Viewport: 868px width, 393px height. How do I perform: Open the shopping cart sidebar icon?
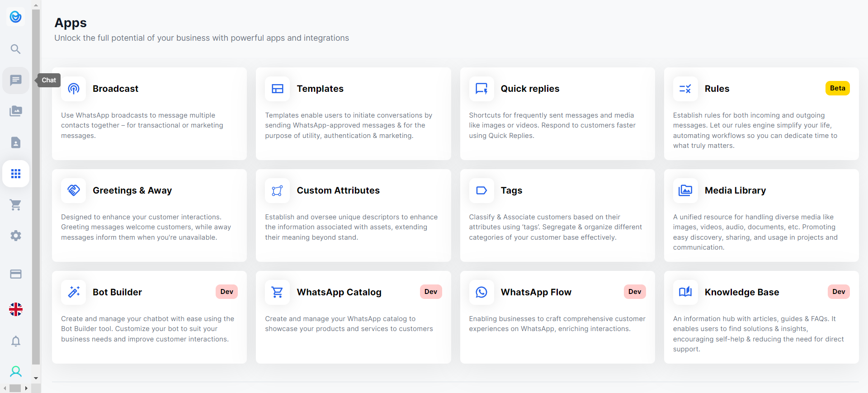pyautogui.click(x=16, y=205)
